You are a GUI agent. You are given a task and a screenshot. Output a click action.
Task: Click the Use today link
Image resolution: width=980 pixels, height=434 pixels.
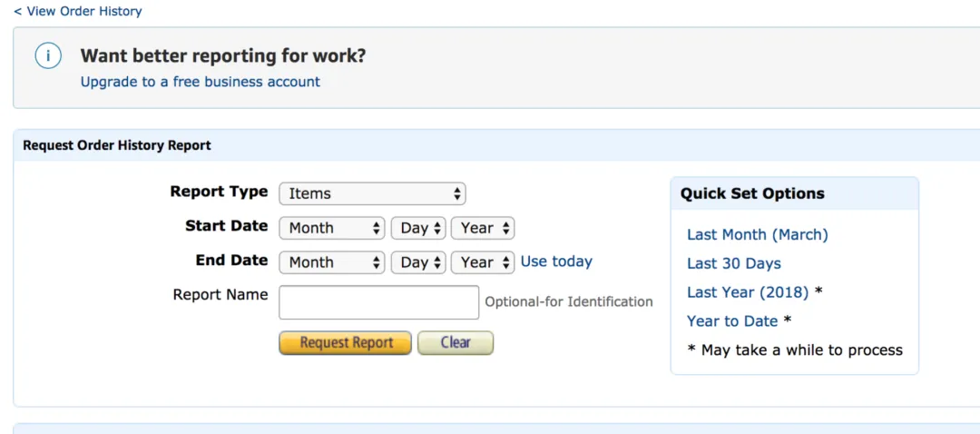[556, 261]
